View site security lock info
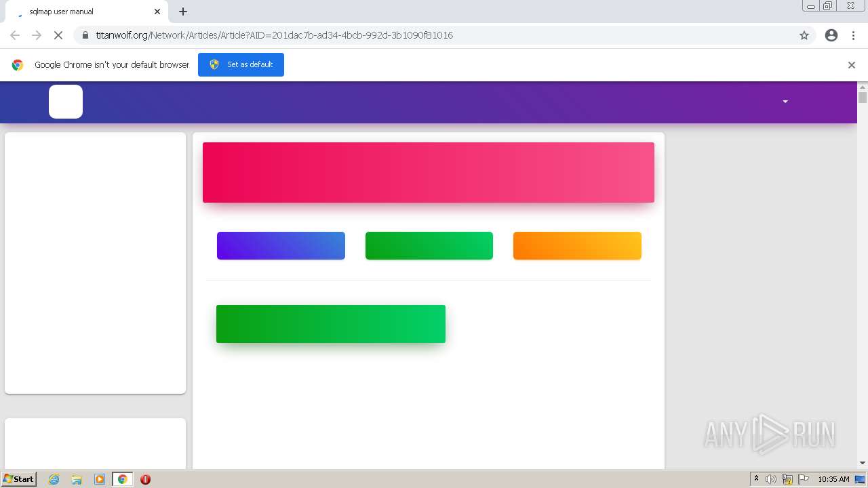Image resolution: width=868 pixels, height=488 pixels. coord(85,35)
